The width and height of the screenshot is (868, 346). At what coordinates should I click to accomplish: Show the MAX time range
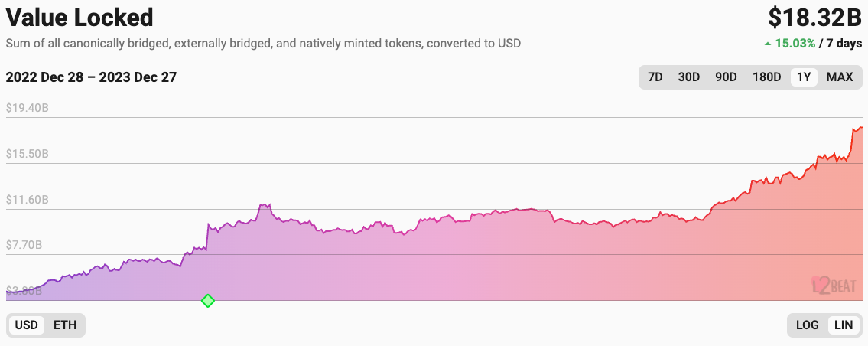(839, 77)
